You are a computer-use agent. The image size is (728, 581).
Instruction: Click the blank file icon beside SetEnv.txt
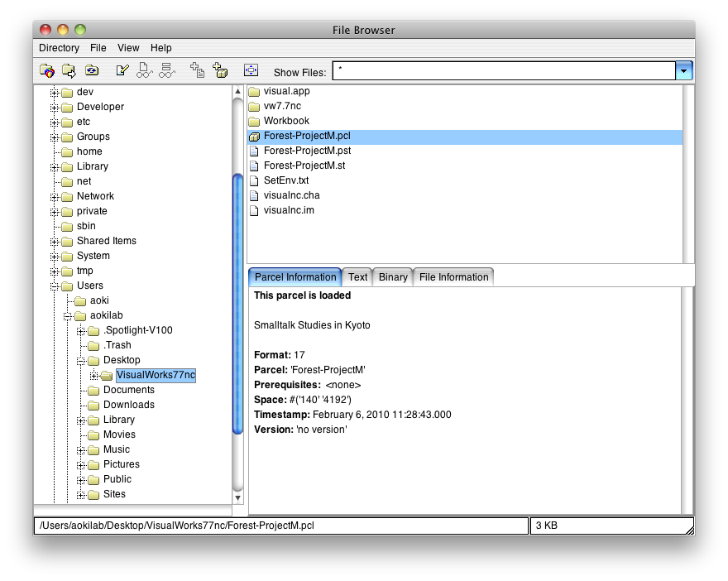click(x=254, y=180)
